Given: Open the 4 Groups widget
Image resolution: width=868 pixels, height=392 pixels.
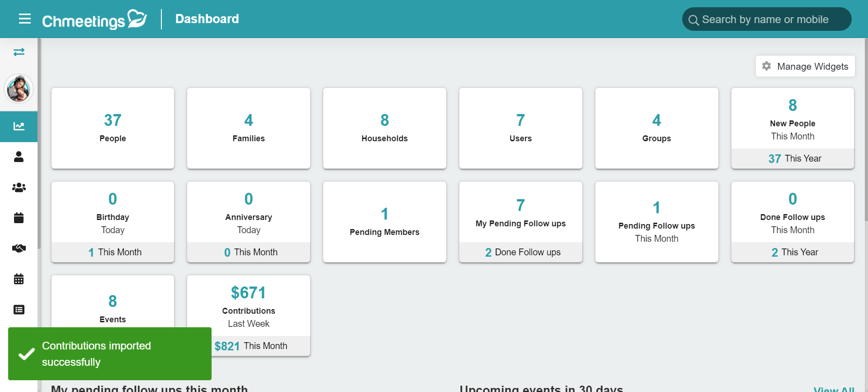Looking at the screenshot, I should (x=657, y=128).
